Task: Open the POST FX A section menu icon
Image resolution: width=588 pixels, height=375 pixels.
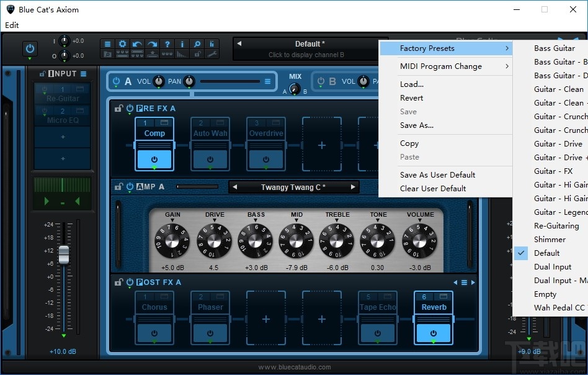Action: point(464,282)
